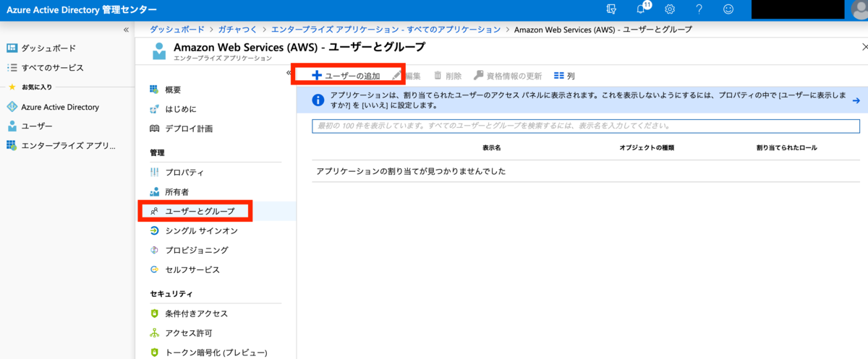
Task: Open the directory and subscription filter icon
Action: pyautogui.click(x=611, y=9)
